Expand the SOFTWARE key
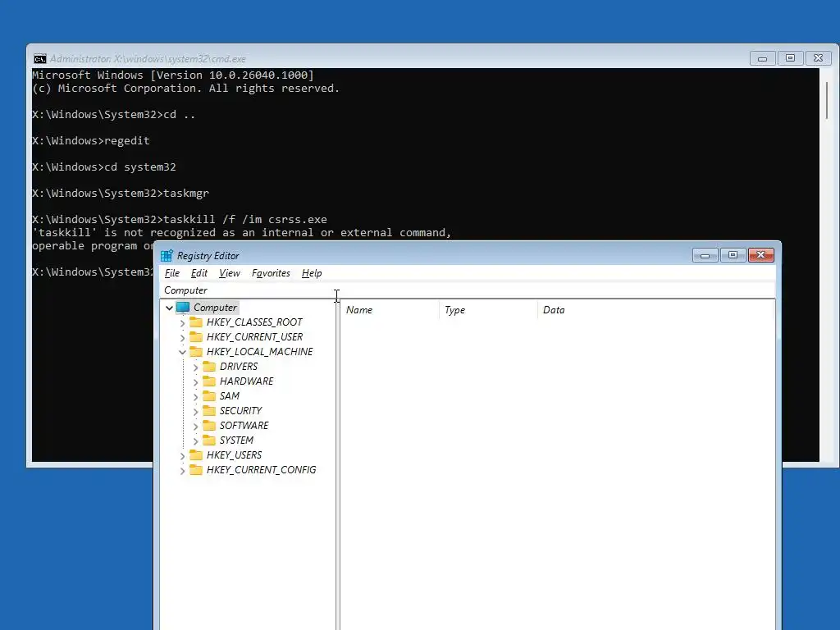 (195, 426)
